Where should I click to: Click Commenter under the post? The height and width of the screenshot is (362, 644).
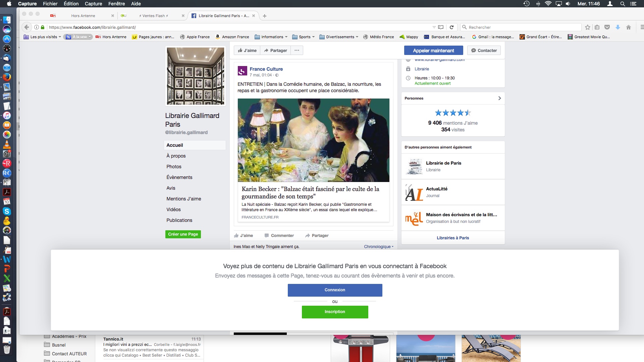[x=279, y=236]
